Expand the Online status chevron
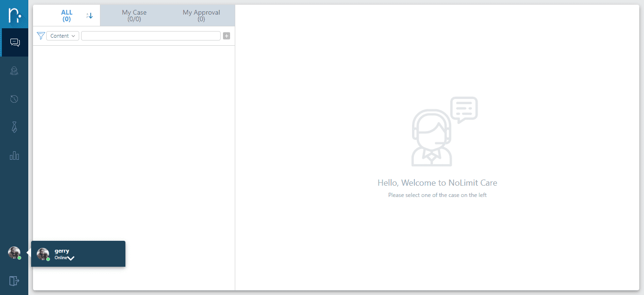The height and width of the screenshot is (295, 644). [x=71, y=258]
